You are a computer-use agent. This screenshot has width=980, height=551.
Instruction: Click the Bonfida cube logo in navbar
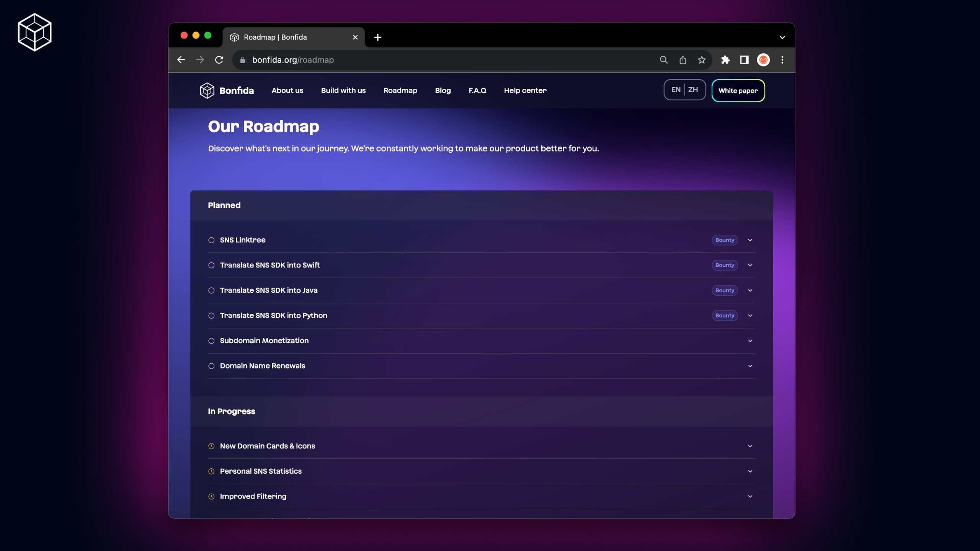[x=207, y=90]
